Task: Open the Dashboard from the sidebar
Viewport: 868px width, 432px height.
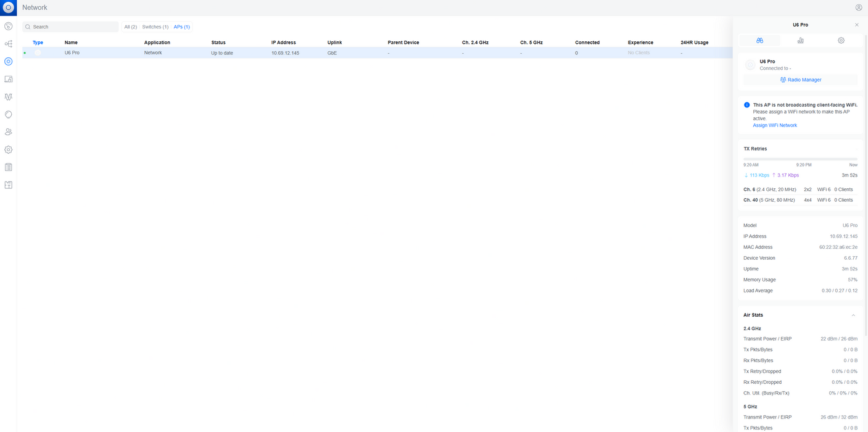Action: coord(8,27)
